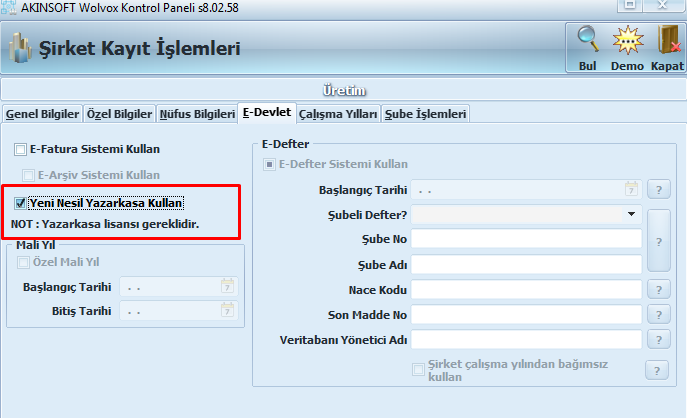Click the AKINSOFT window title icon
687x418 pixels.
pos(8,7)
